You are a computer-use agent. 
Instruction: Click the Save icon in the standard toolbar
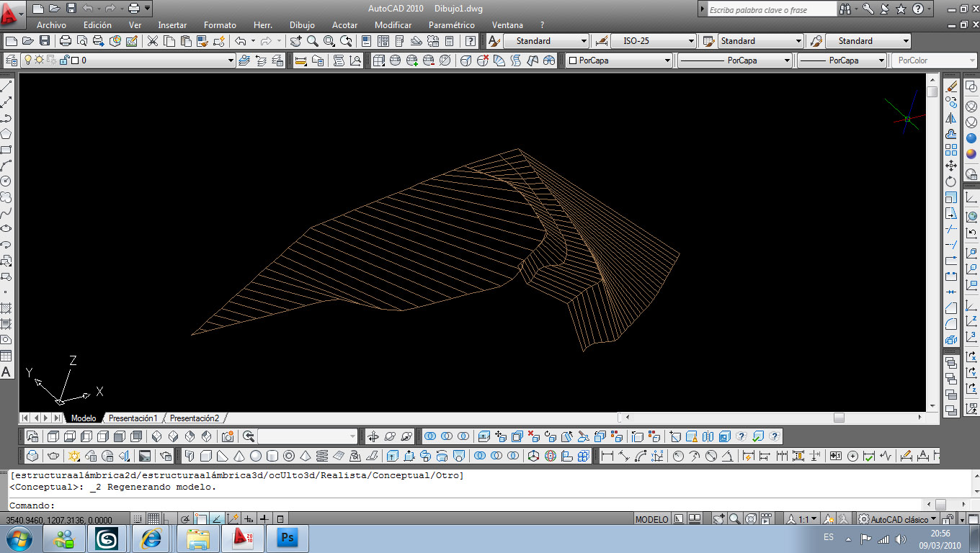click(45, 41)
